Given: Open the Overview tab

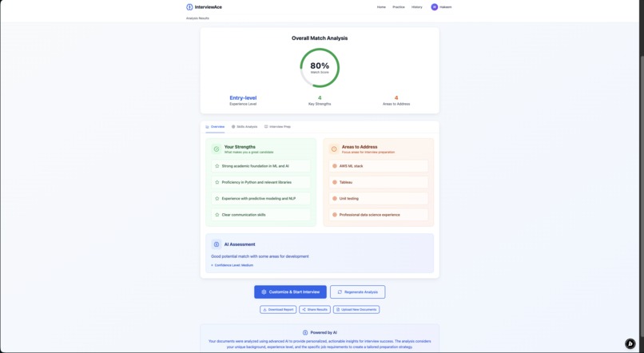Looking at the screenshot, I should (215, 127).
